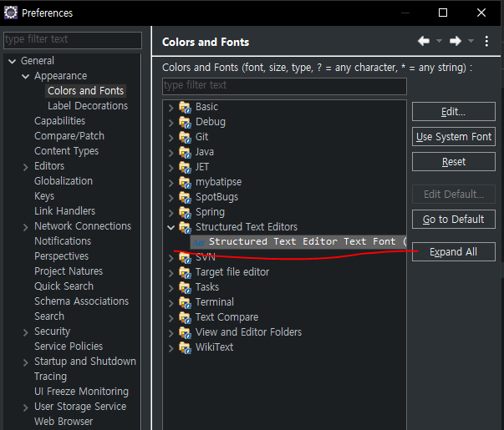The image size is (504, 430).
Task: Click the font icon beside Structured Text Editor Text Font
Action: tap(199, 242)
